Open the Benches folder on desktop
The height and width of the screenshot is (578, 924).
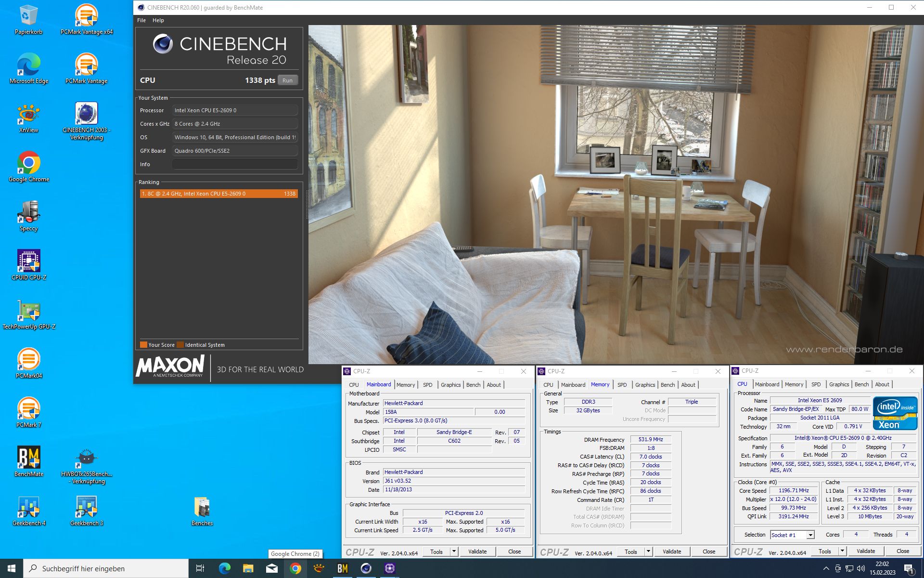click(202, 511)
